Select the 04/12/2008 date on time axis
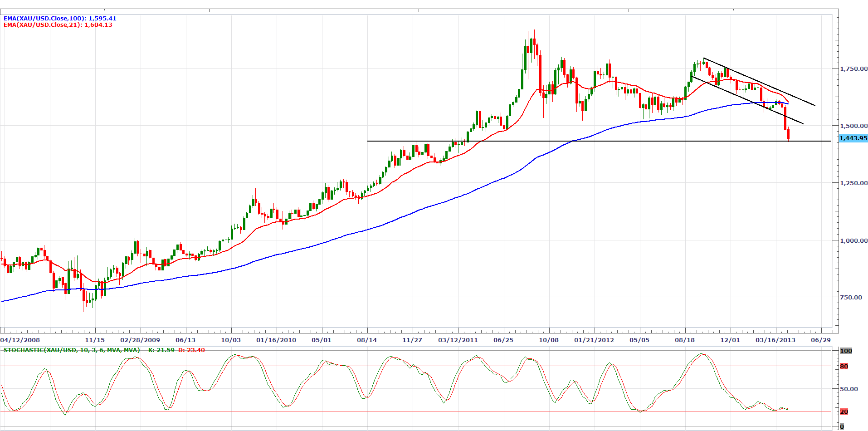The width and height of the screenshot is (868, 431). 20,340
